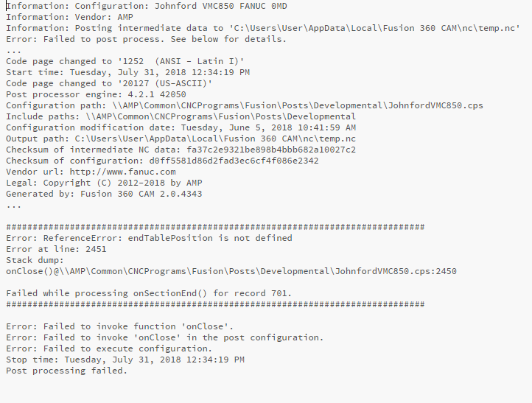Click 'Failed to execute configuration' error line
532x403 pixels.
tap(109, 348)
